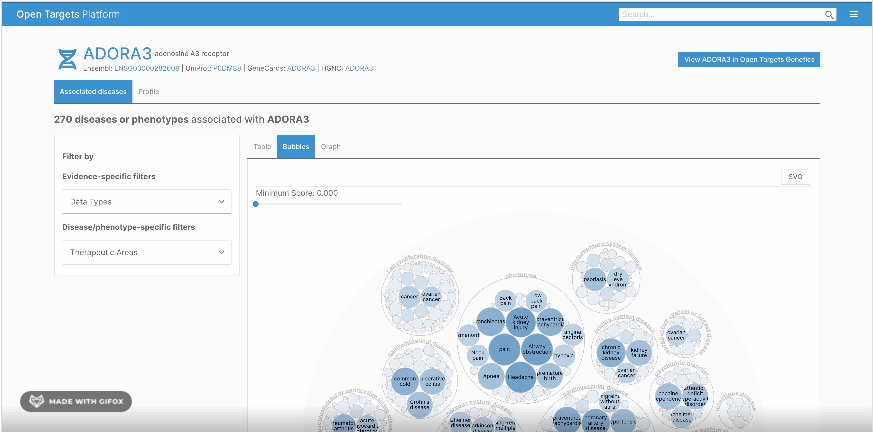Screen dimensions: 873x432
Task: Select the 'cancer' bubble
Action: (x=409, y=296)
